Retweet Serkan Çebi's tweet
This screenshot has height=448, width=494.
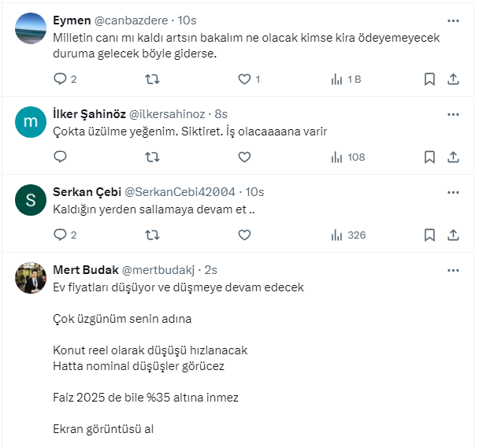[x=154, y=235]
